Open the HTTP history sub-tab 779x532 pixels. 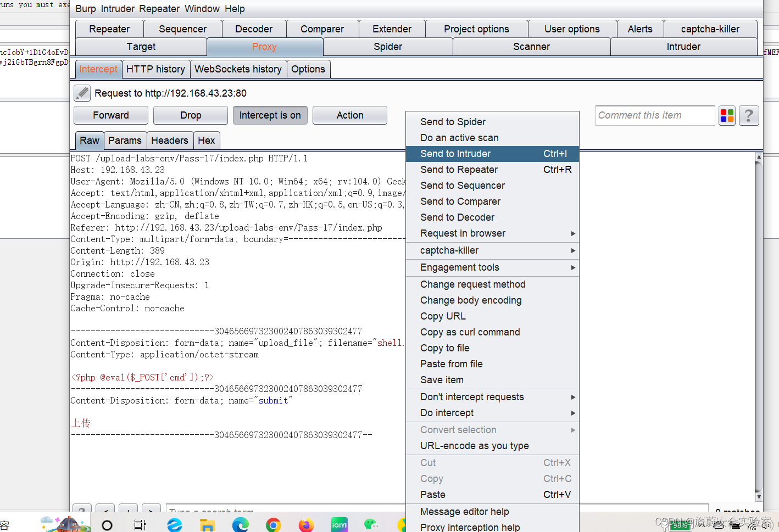point(155,69)
